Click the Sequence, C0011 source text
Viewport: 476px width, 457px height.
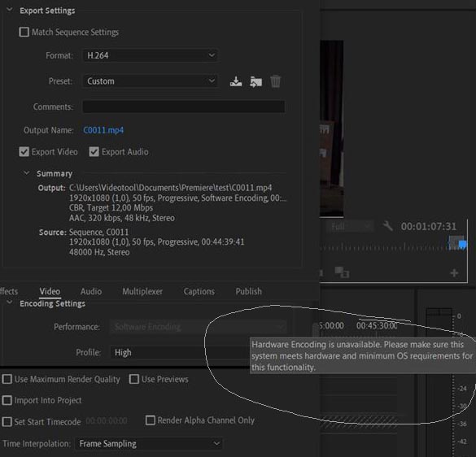click(98, 232)
